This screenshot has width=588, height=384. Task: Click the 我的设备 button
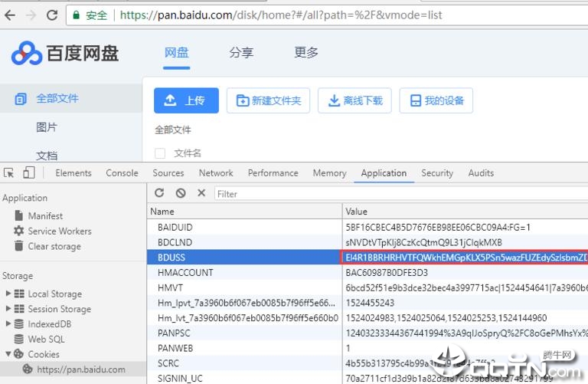point(436,100)
